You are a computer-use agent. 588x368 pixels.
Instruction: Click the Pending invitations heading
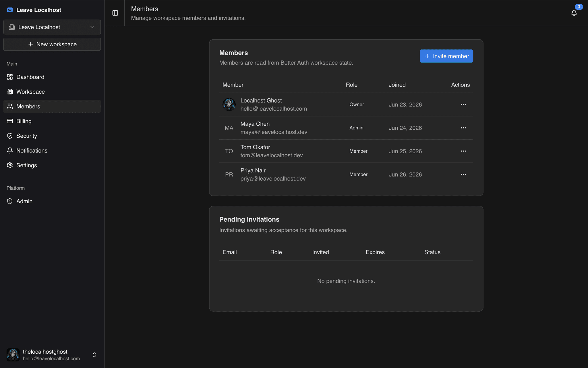249,219
